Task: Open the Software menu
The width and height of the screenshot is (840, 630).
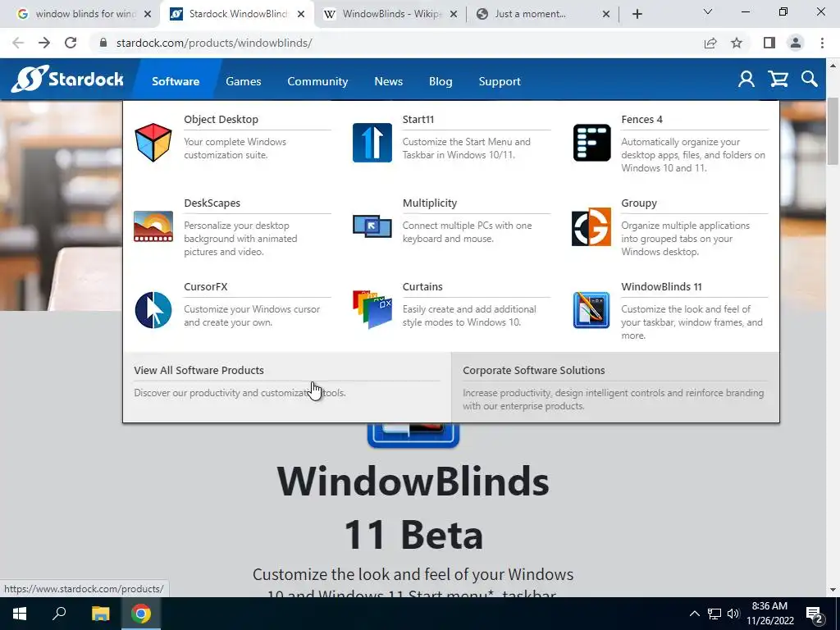Action: pos(176,81)
